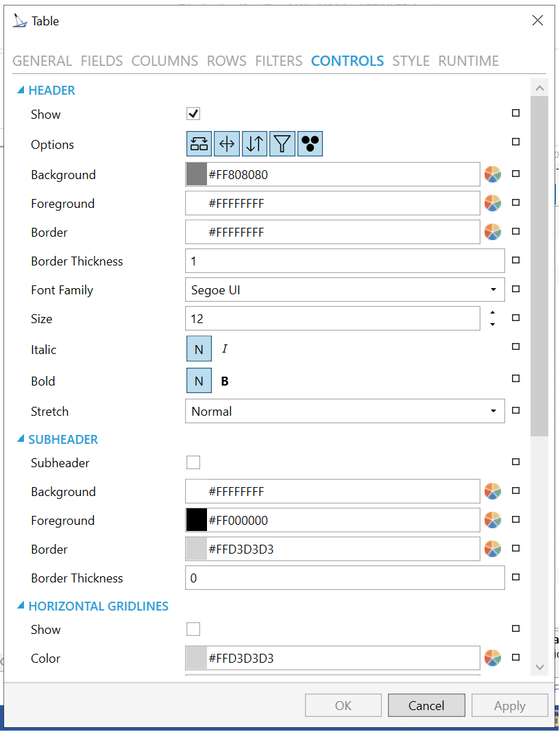Open color picker wheel for Header Background

(x=493, y=175)
